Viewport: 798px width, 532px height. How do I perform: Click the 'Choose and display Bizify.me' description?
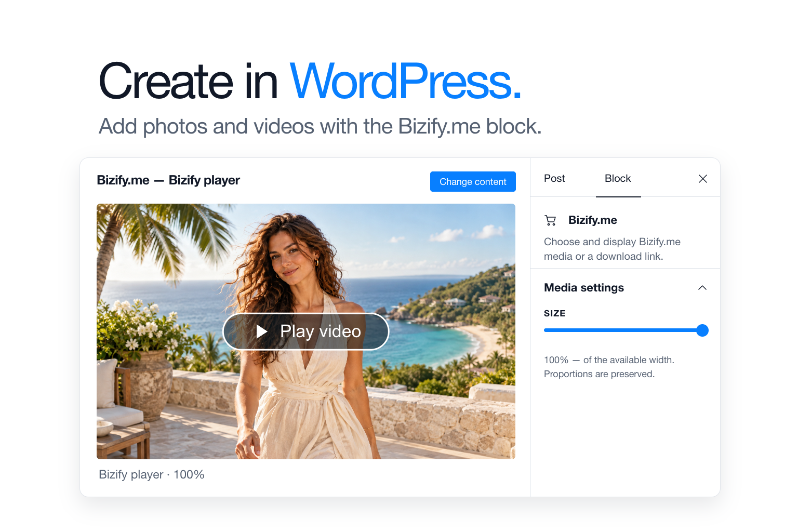tap(612, 249)
